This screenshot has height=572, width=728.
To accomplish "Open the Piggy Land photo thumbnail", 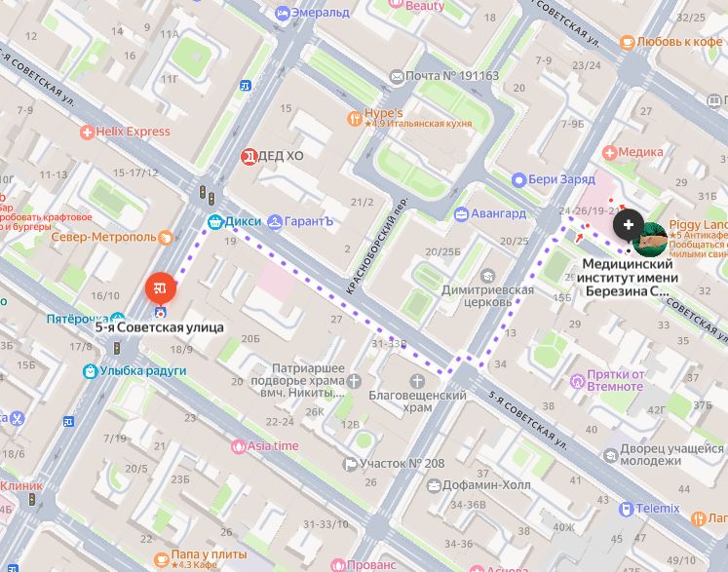I will [650, 240].
